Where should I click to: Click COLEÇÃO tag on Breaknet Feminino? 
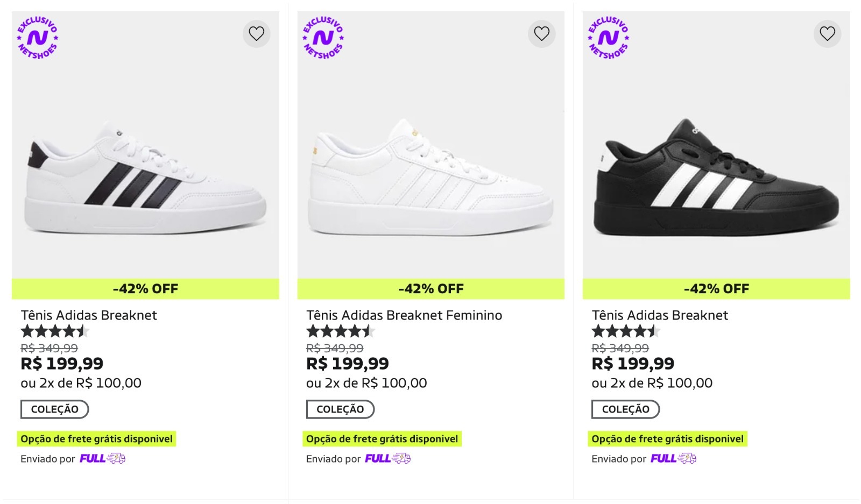coord(340,409)
